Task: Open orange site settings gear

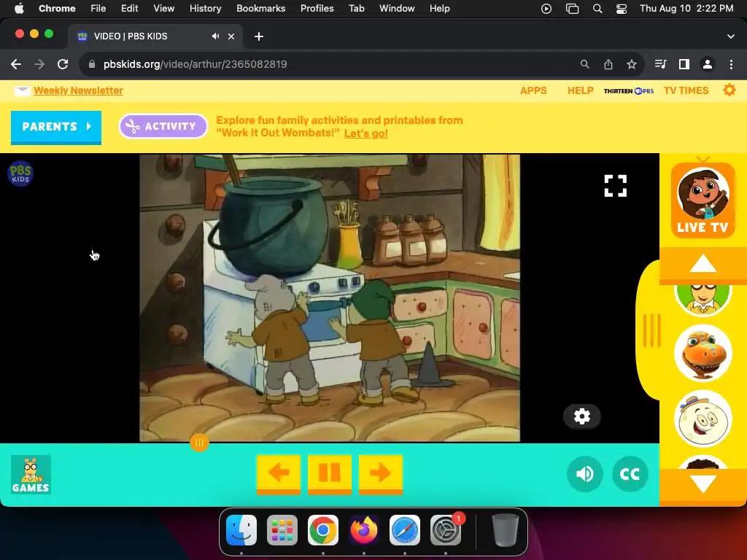Action: (729, 90)
